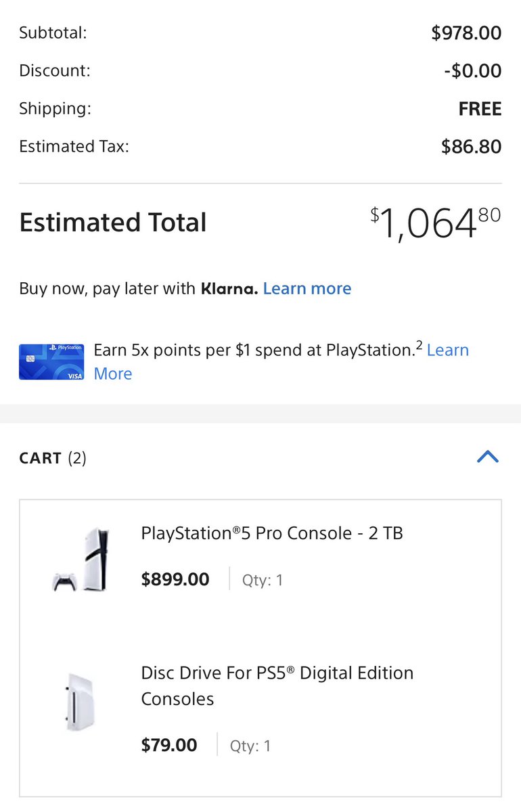Click the FREE shipping value
This screenshot has width=521, height=812.
[480, 108]
